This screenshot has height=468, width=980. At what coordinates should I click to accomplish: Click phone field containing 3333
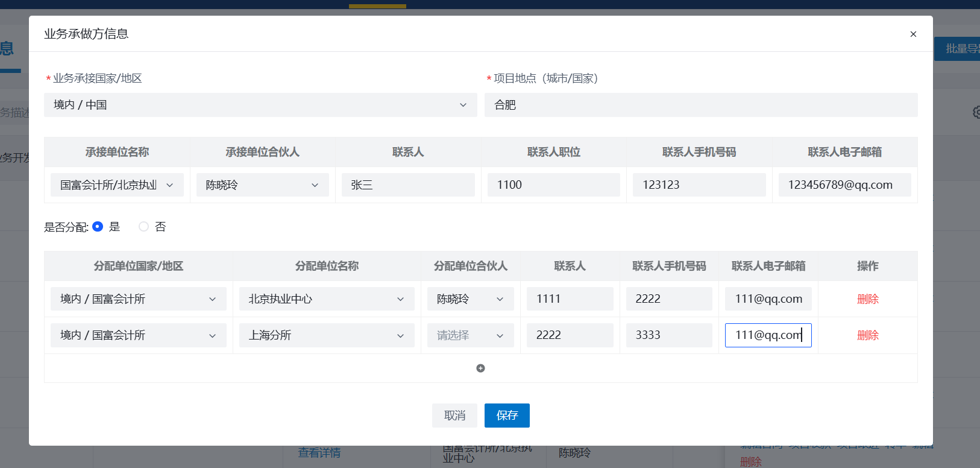pyautogui.click(x=669, y=335)
